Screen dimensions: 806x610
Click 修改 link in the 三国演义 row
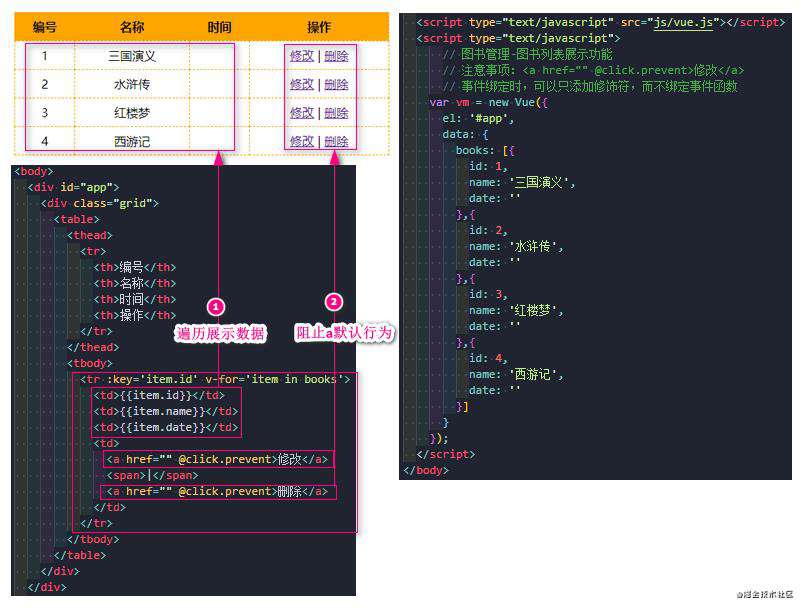coord(302,56)
